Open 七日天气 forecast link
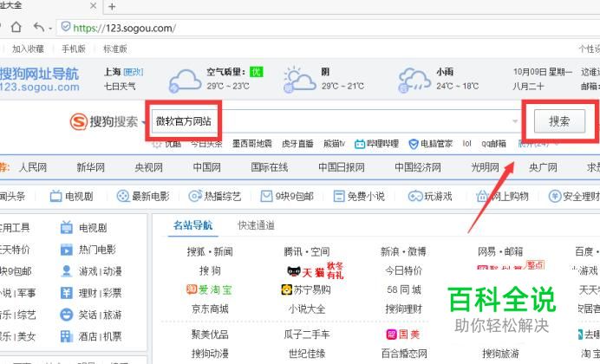Image resolution: width=600 pixels, height=364 pixels. tap(120, 87)
